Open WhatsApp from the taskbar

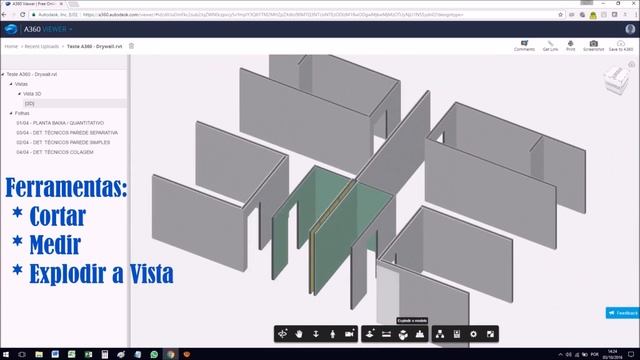pyautogui.click(x=154, y=354)
